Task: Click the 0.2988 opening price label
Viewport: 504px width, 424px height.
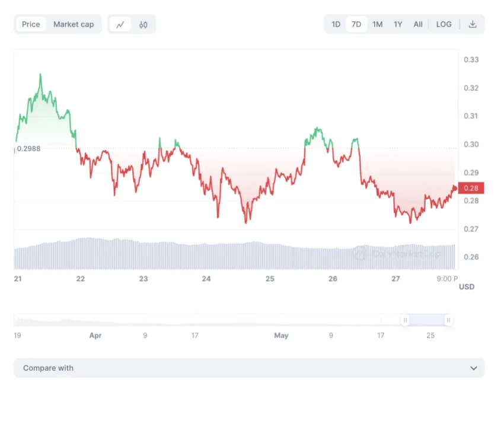Action: pos(28,149)
